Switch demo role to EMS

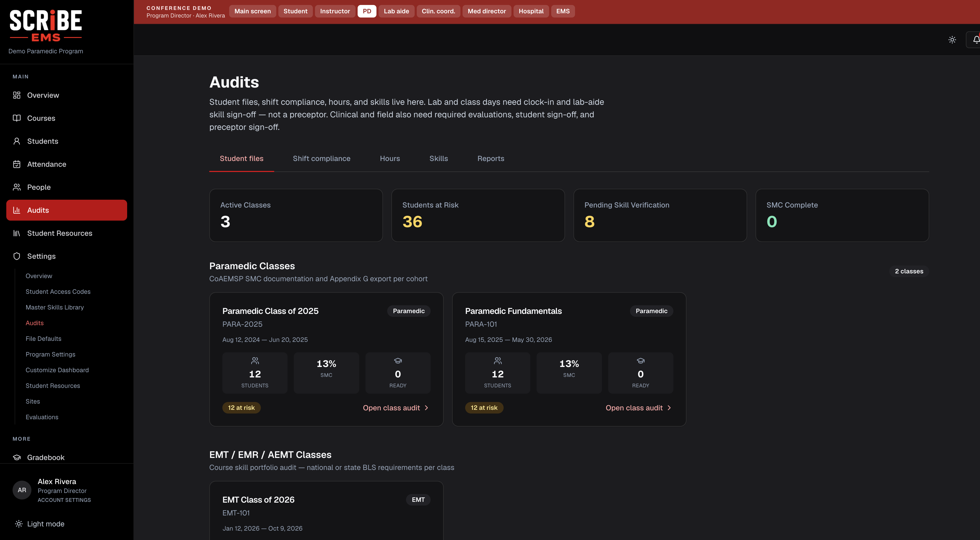(x=563, y=11)
